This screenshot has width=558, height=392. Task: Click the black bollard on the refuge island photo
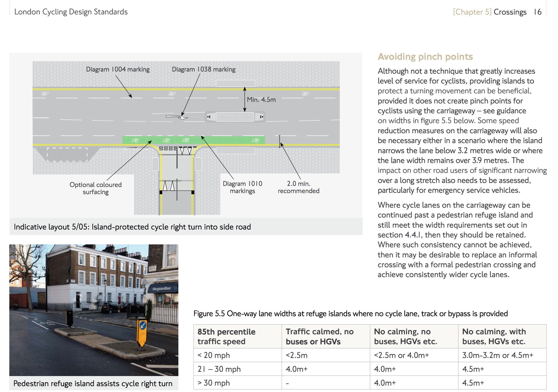[69, 318]
